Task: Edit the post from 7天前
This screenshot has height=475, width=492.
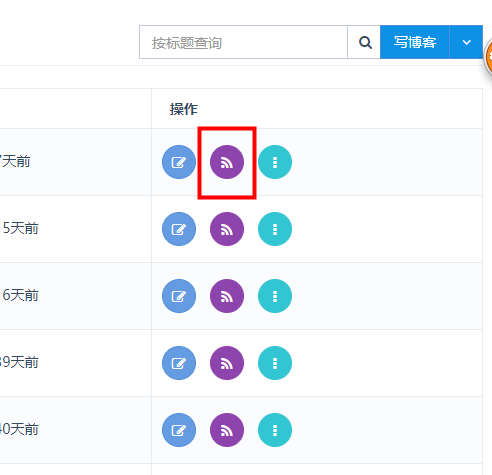Action: pyautogui.click(x=179, y=162)
